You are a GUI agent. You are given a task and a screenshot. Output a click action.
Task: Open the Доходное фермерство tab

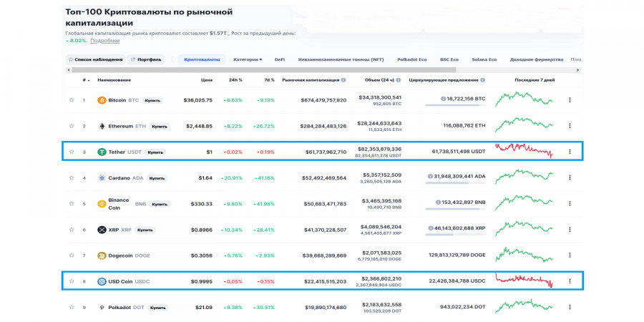click(537, 59)
